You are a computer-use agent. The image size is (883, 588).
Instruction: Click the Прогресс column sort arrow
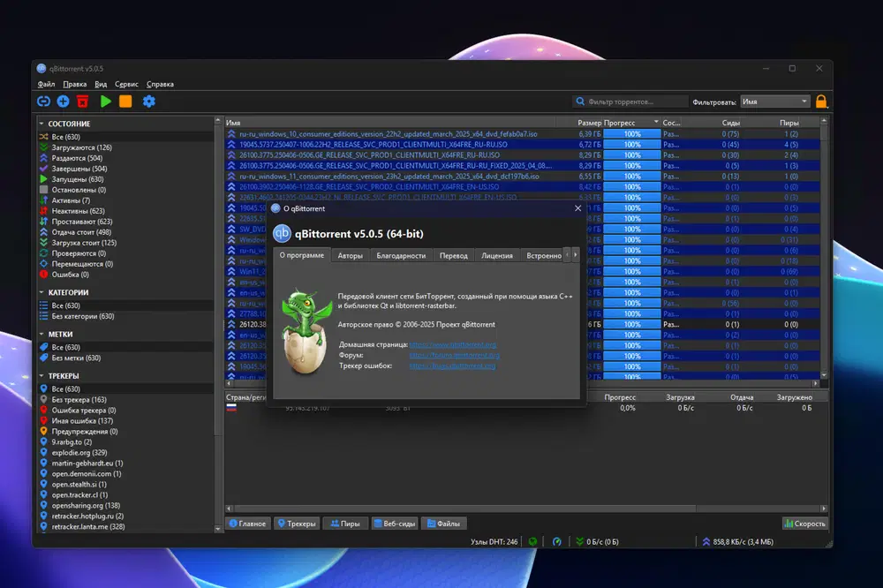(x=656, y=122)
